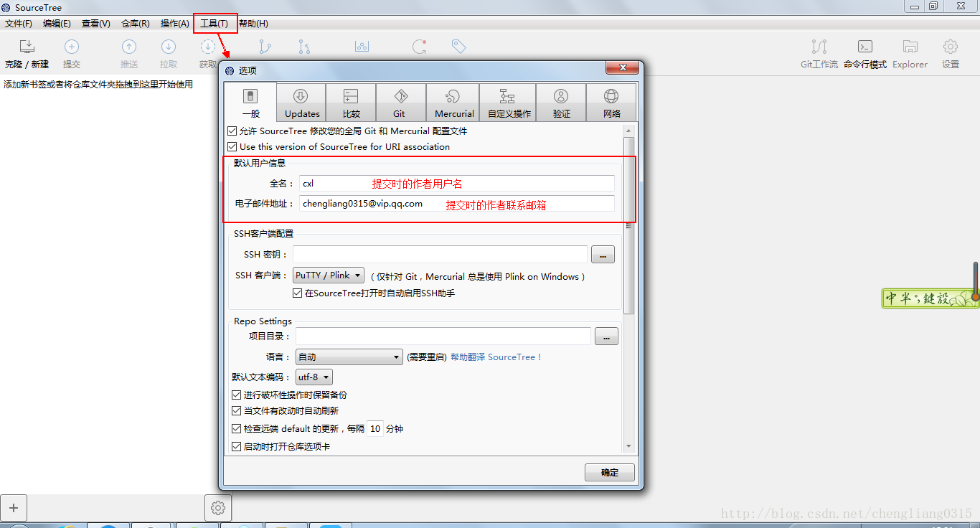This screenshot has width=980, height=528.
Task: Open the 操作(A) menu
Action: click(175, 24)
